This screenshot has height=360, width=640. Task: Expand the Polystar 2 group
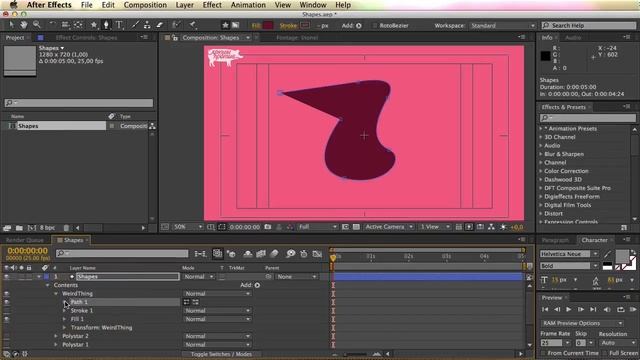56,336
